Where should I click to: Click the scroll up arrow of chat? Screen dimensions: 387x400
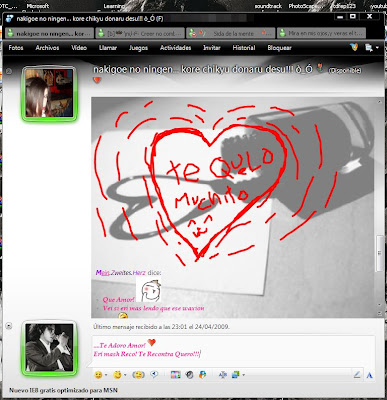coord(379,101)
